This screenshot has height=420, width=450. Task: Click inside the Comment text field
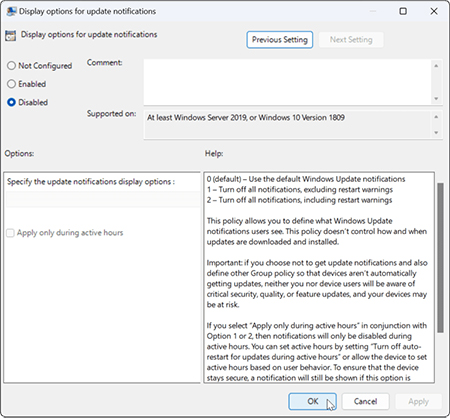tap(288, 82)
